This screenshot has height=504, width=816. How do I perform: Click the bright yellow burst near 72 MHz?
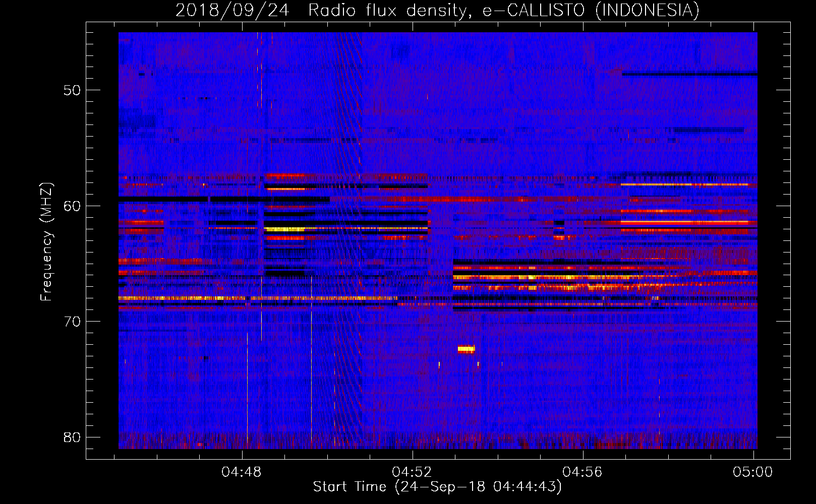click(x=466, y=349)
